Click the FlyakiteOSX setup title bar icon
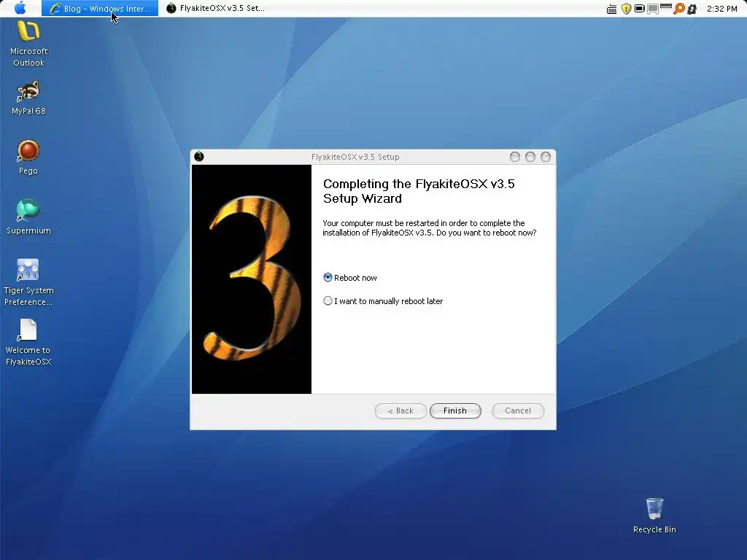This screenshot has width=747, height=560. pyautogui.click(x=199, y=157)
